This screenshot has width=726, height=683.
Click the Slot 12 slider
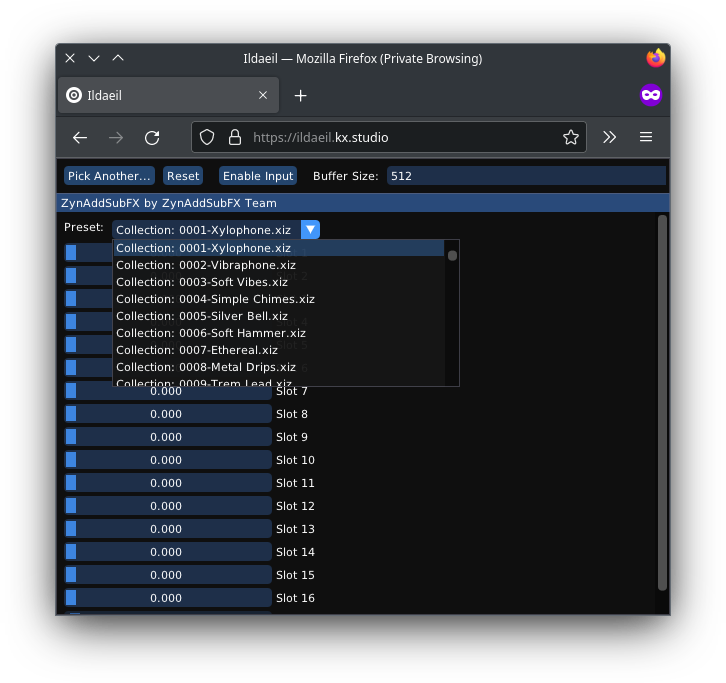(168, 506)
